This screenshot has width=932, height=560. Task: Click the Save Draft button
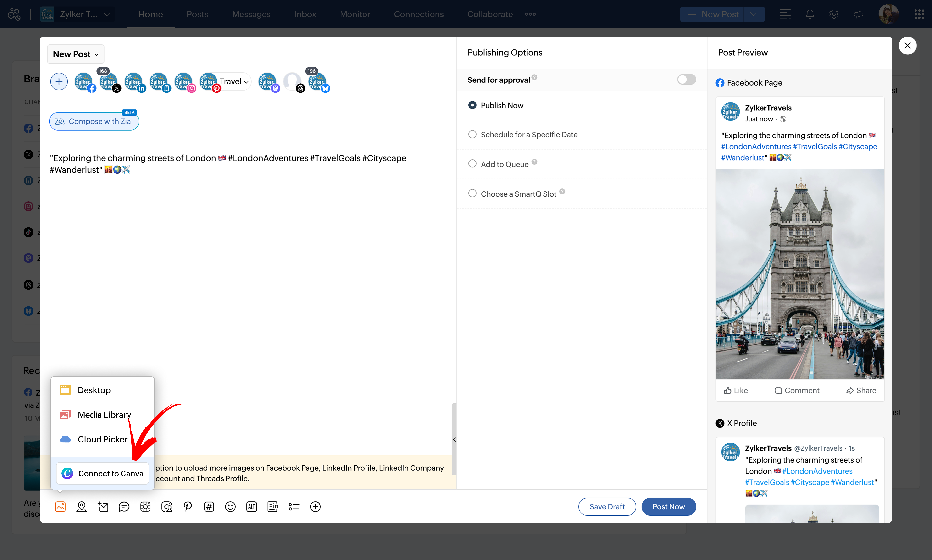[607, 507]
